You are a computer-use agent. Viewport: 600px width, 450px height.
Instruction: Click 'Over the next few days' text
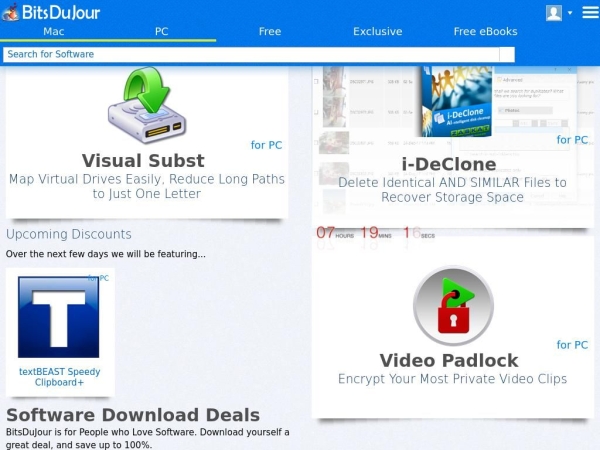click(106, 254)
